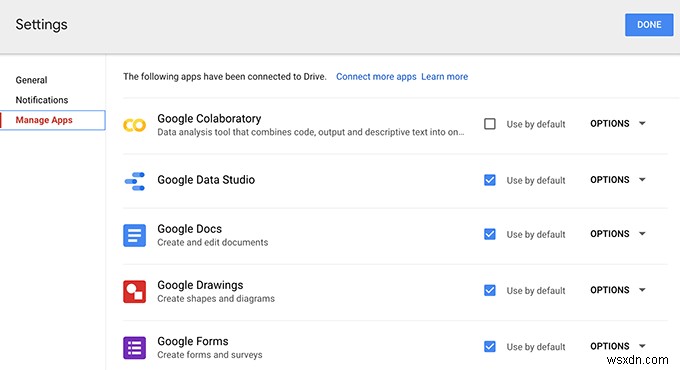
Task: Uncheck Use by default for Google Docs
Action: (490, 234)
